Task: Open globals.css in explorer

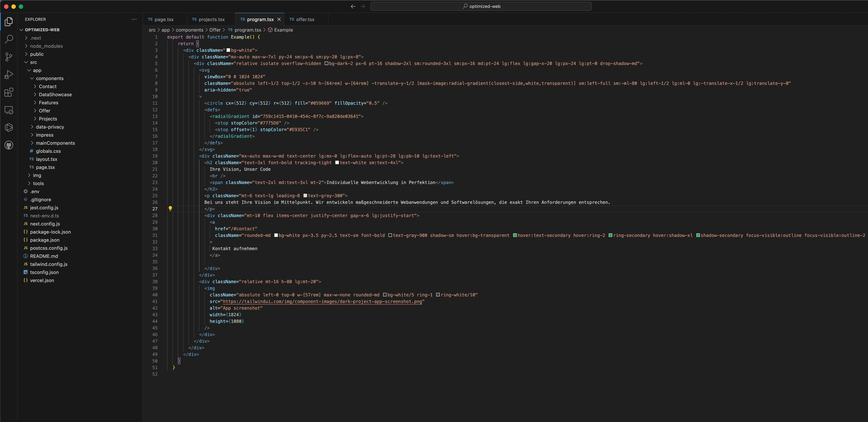Action: [80, 151]
